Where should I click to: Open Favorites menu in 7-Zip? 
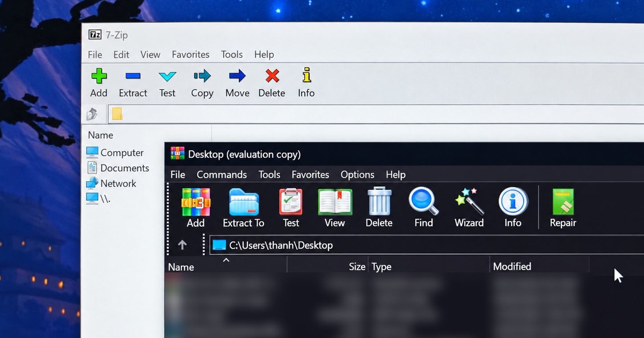191,54
